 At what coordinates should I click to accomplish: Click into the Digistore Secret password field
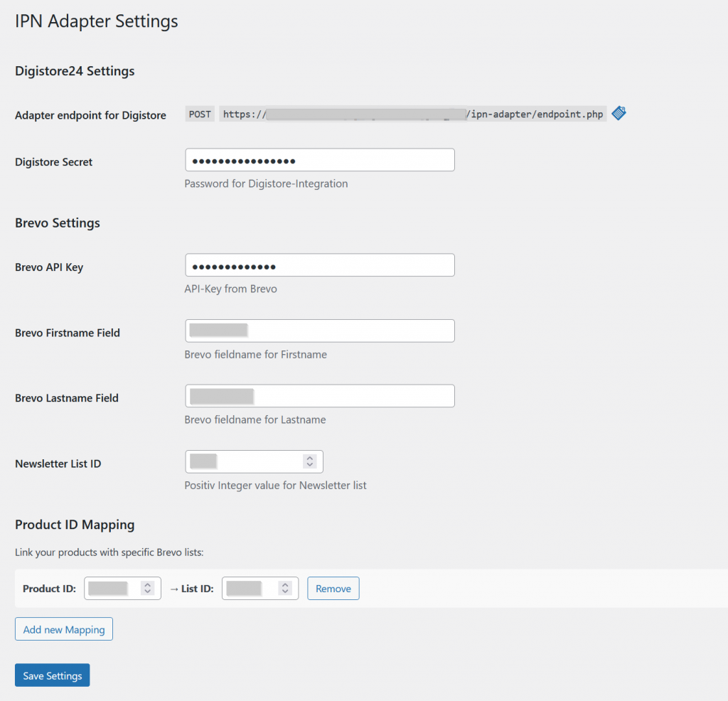[319, 160]
